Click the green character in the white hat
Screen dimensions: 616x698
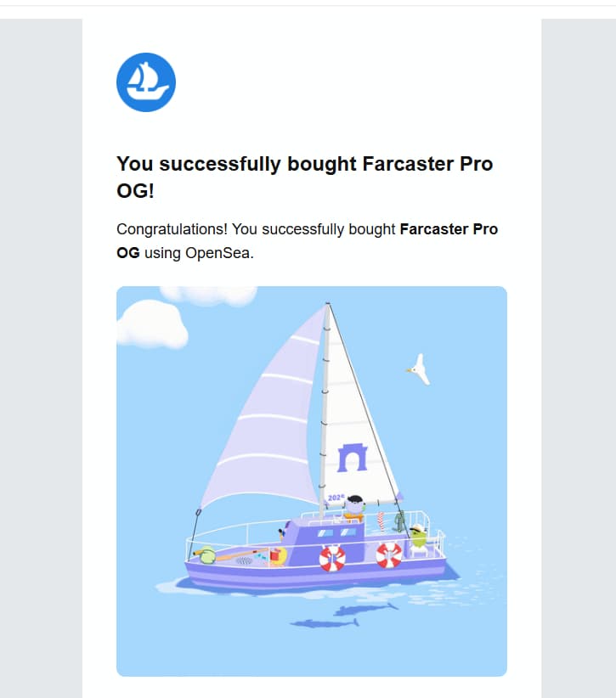417,535
